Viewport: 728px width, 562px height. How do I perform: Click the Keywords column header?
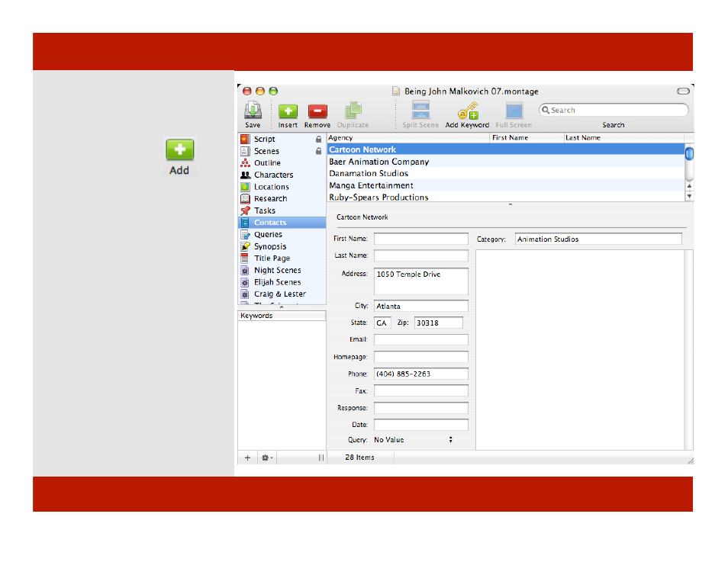(x=282, y=316)
